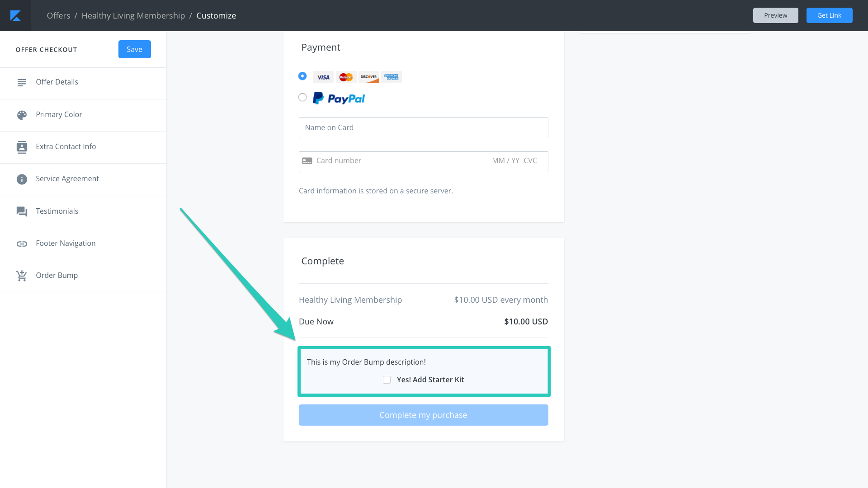
Task: Select the PayPal payment radio button
Action: (x=302, y=97)
